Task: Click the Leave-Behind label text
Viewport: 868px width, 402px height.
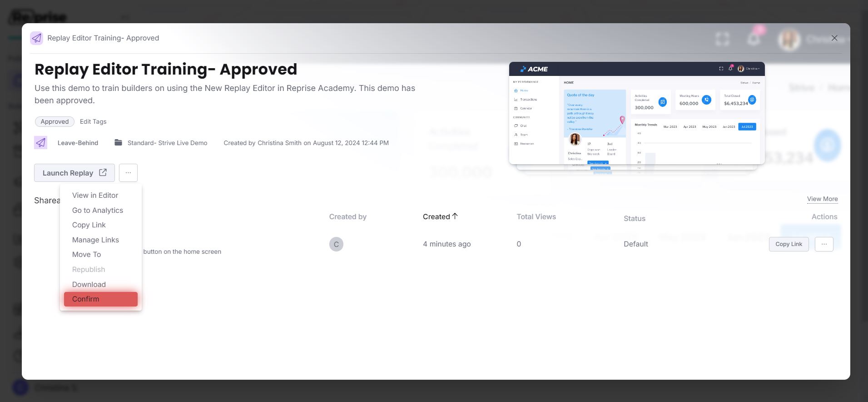Action: click(x=78, y=143)
